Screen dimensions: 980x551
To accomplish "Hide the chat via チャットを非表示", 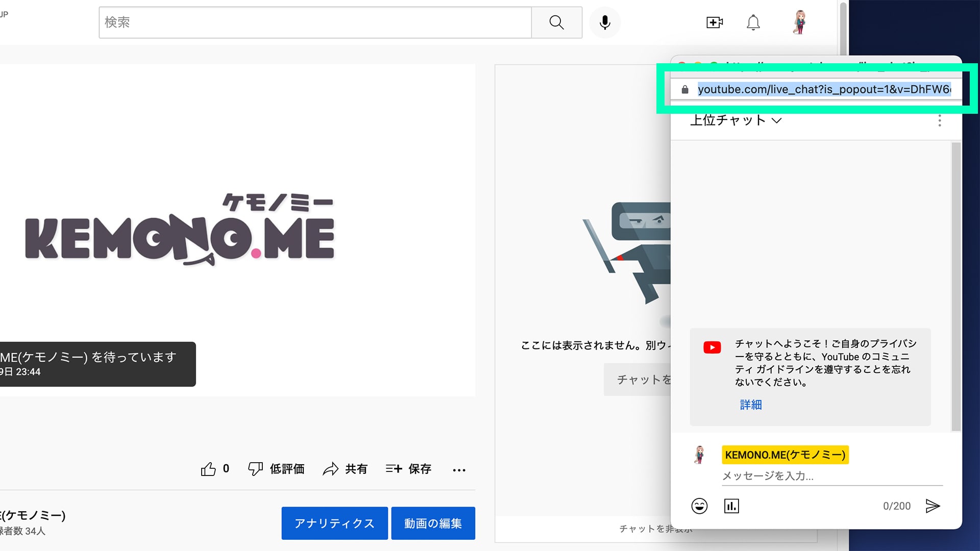I will (x=655, y=529).
